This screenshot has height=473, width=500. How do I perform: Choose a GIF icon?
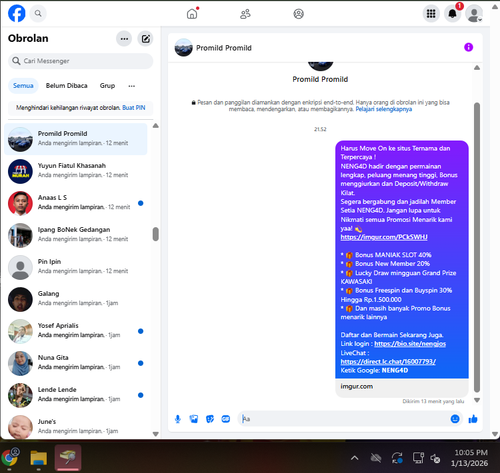[x=226, y=419]
